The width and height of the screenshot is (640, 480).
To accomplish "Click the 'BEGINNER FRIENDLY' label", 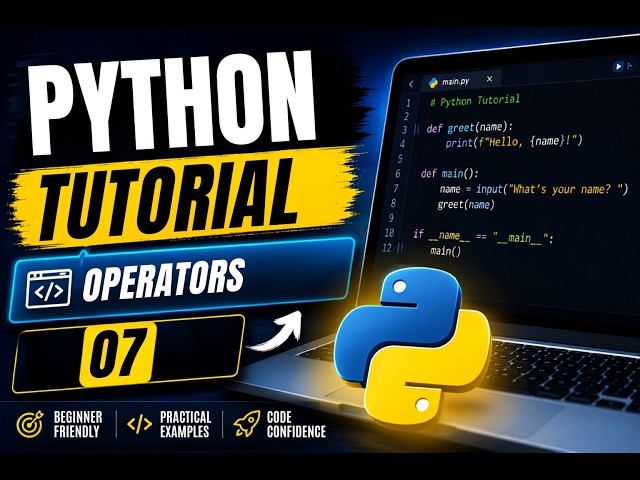I will 78,424.
